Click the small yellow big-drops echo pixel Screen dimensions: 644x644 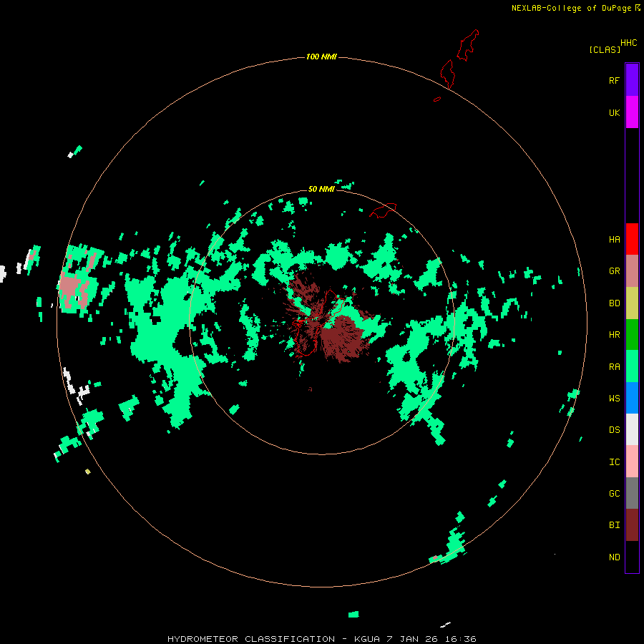click(87, 472)
